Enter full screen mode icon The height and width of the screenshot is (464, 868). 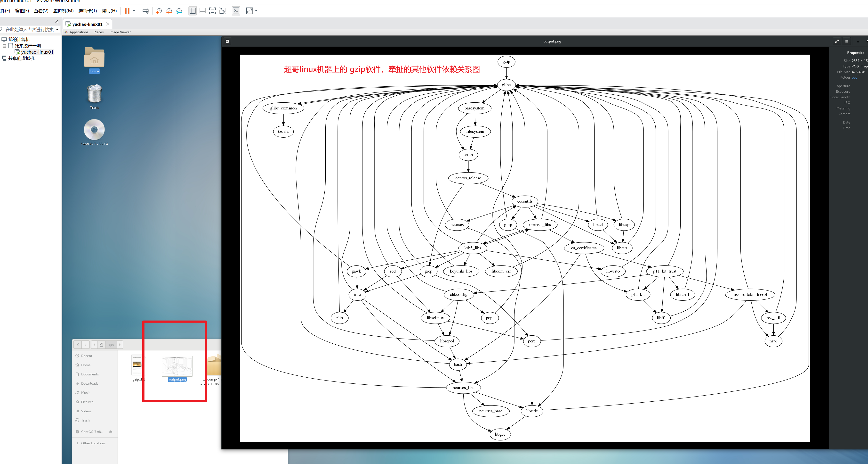[x=212, y=11]
